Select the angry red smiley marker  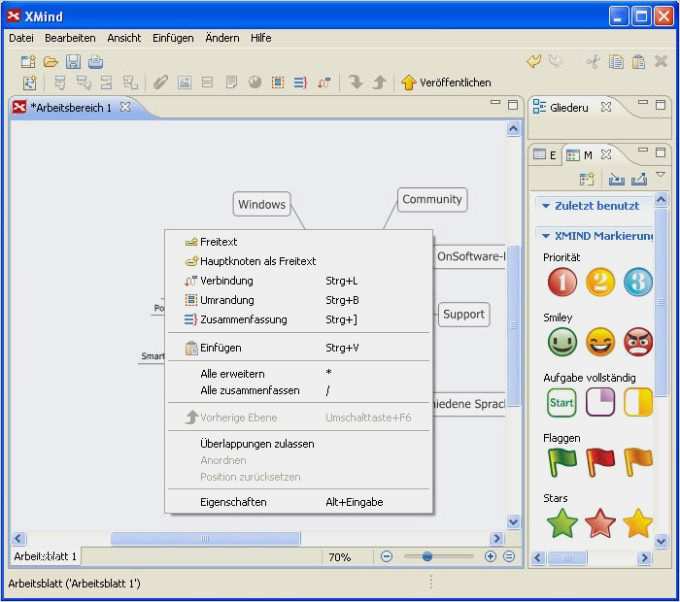coord(638,342)
